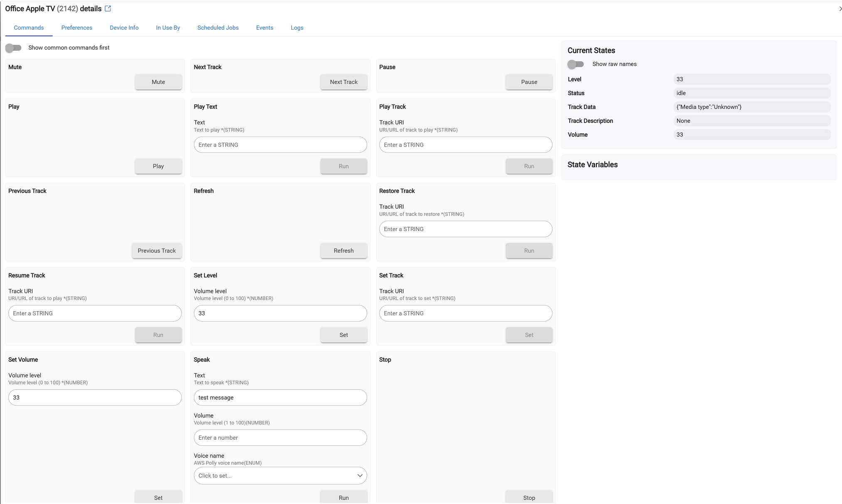The height and width of the screenshot is (504, 842).
Task: Enable Show raw names toggle
Action: pos(576,64)
